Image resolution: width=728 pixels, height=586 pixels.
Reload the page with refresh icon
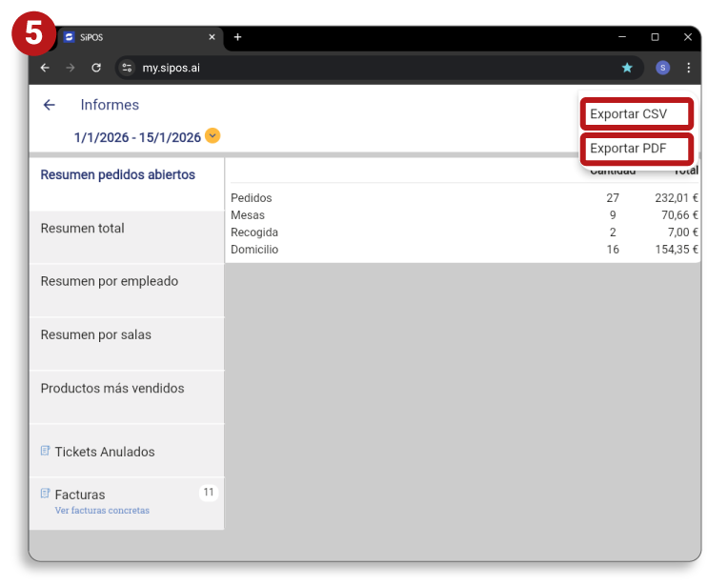click(x=96, y=68)
